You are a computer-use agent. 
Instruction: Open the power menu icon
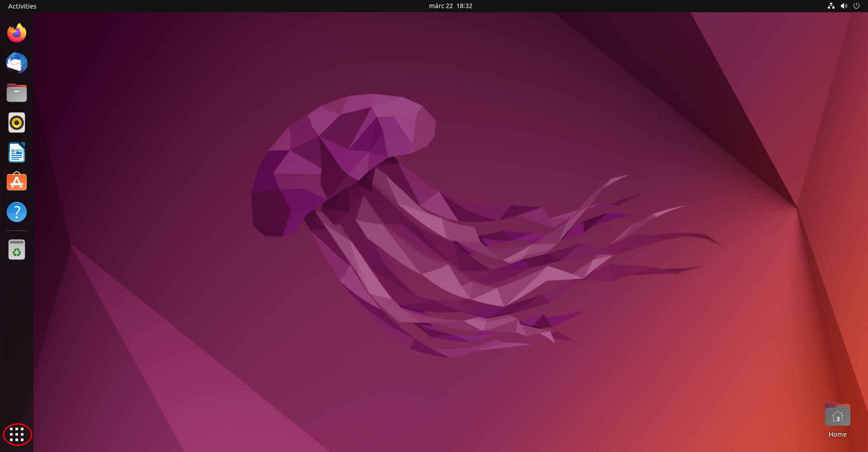click(x=856, y=6)
